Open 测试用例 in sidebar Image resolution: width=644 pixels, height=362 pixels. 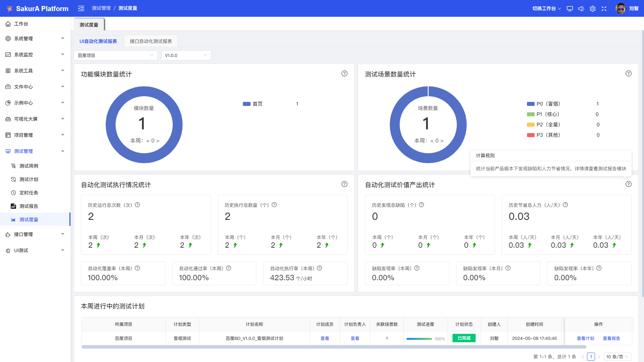[x=35, y=166]
